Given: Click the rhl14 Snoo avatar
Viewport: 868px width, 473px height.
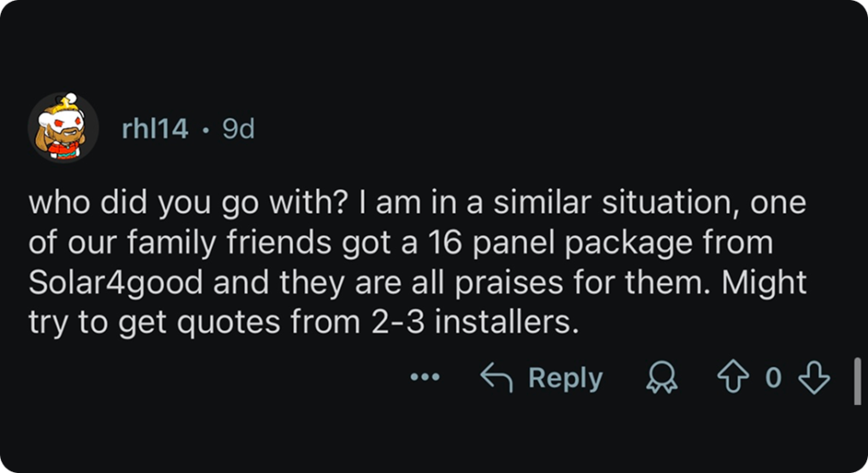Looking at the screenshot, I should point(64,128).
